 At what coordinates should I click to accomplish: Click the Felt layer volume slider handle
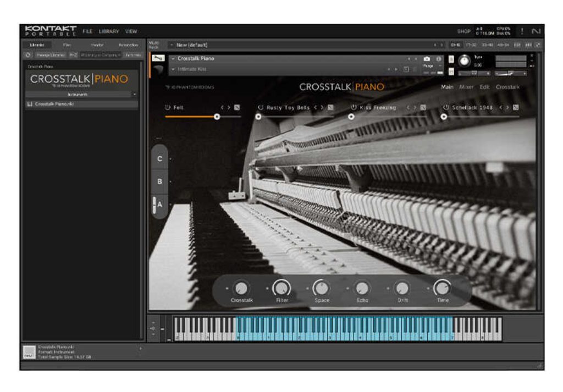pos(217,117)
